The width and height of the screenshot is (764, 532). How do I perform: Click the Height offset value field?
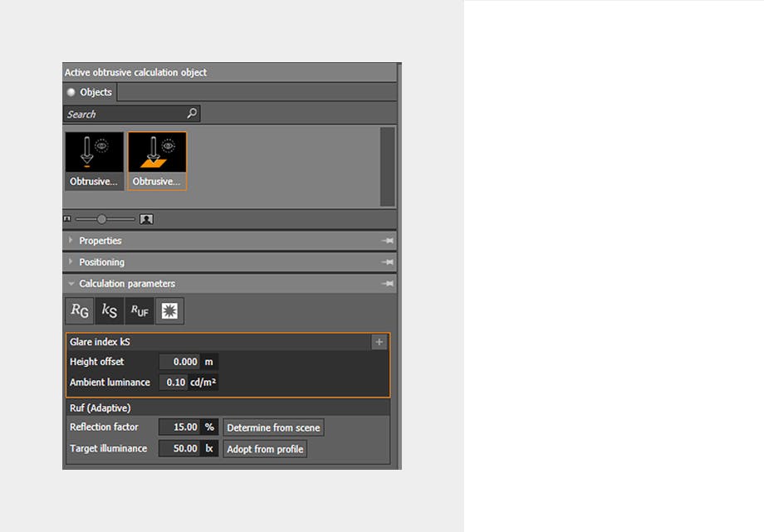(x=179, y=362)
